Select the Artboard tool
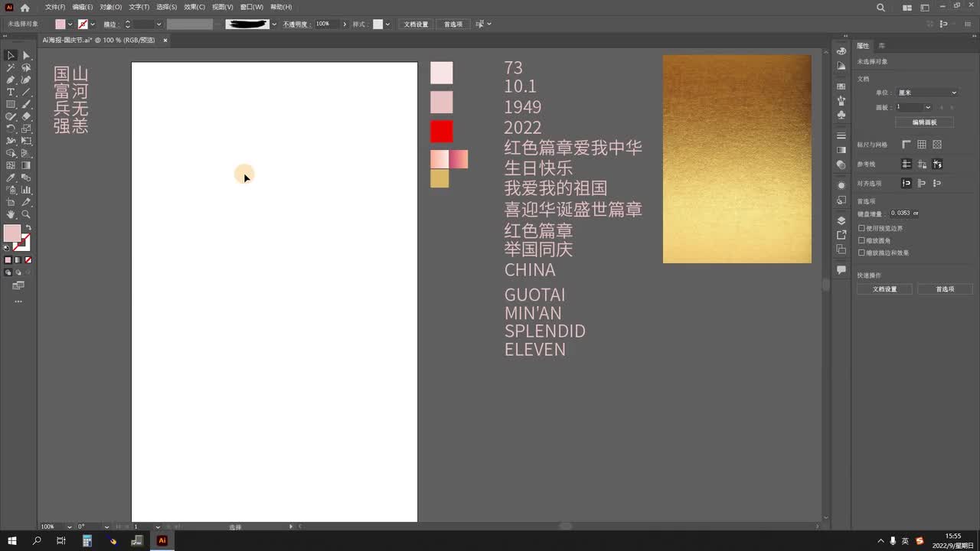Screen dimensions: 980x551 pyautogui.click(x=11, y=202)
